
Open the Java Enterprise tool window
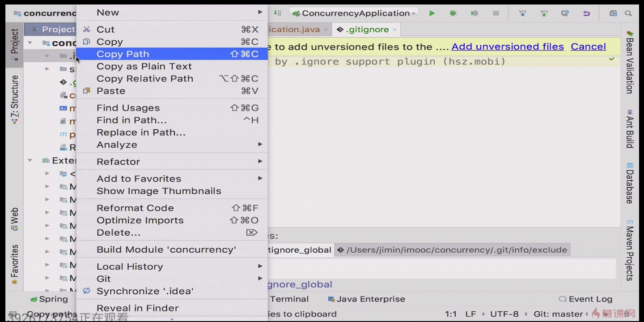coord(366,299)
